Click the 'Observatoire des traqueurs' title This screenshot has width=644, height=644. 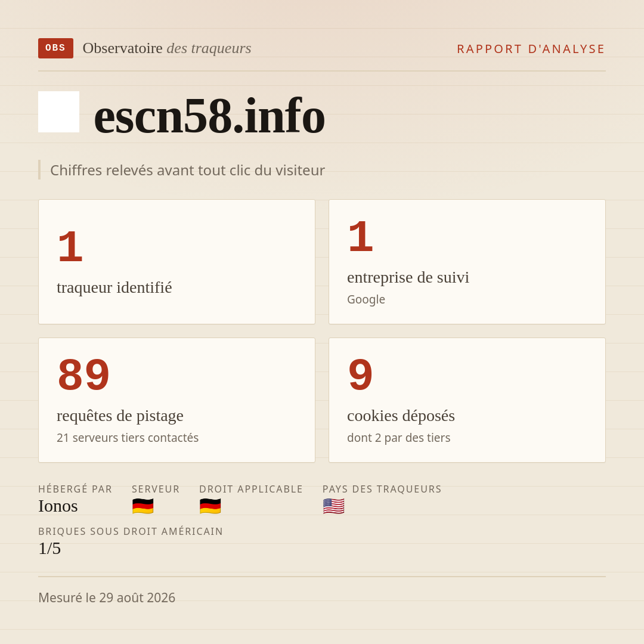[x=167, y=48]
